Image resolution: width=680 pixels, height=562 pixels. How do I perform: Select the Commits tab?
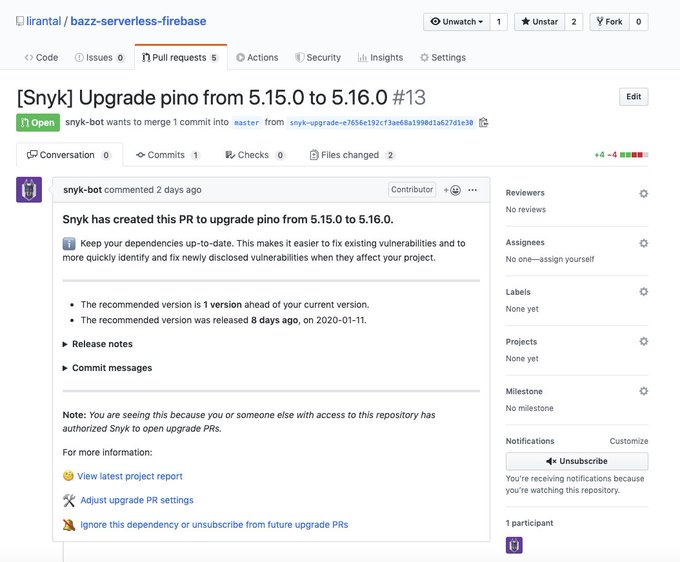(x=167, y=155)
